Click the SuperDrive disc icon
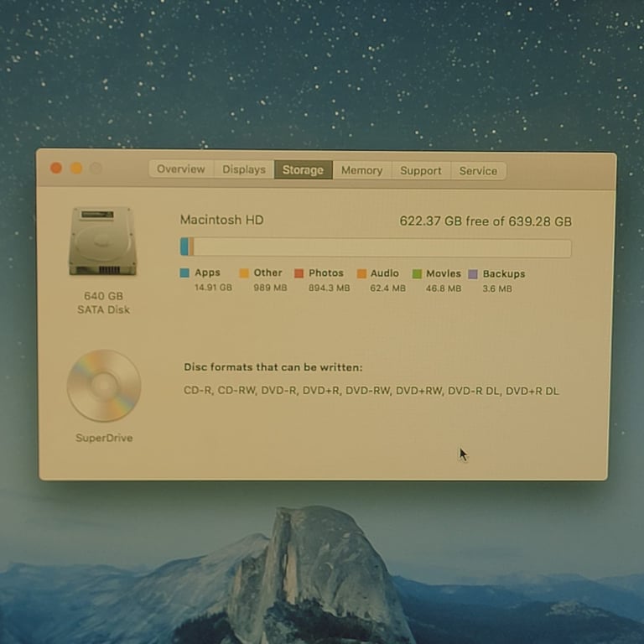644x644 pixels. [x=104, y=386]
